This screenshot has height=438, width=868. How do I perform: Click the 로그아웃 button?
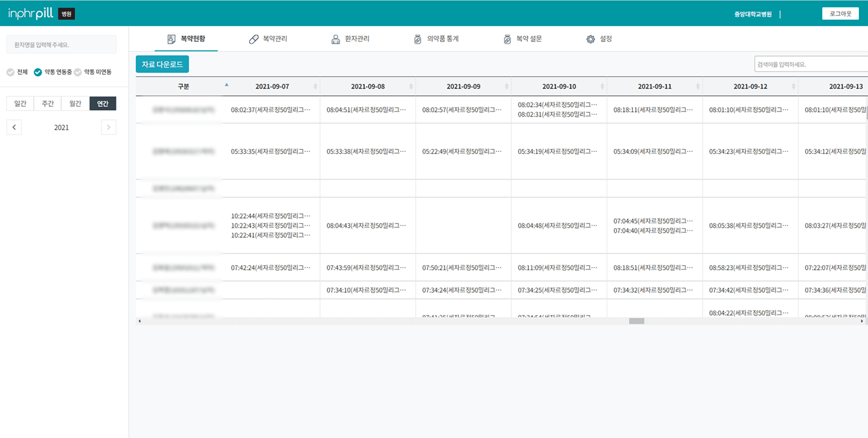840,14
